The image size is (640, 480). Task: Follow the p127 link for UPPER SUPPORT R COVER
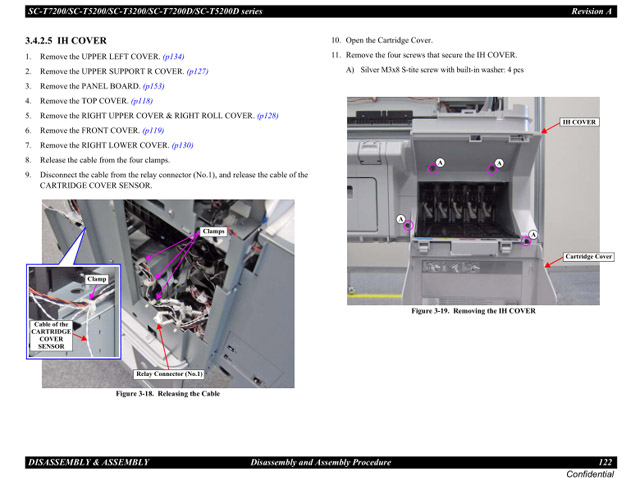pos(197,72)
